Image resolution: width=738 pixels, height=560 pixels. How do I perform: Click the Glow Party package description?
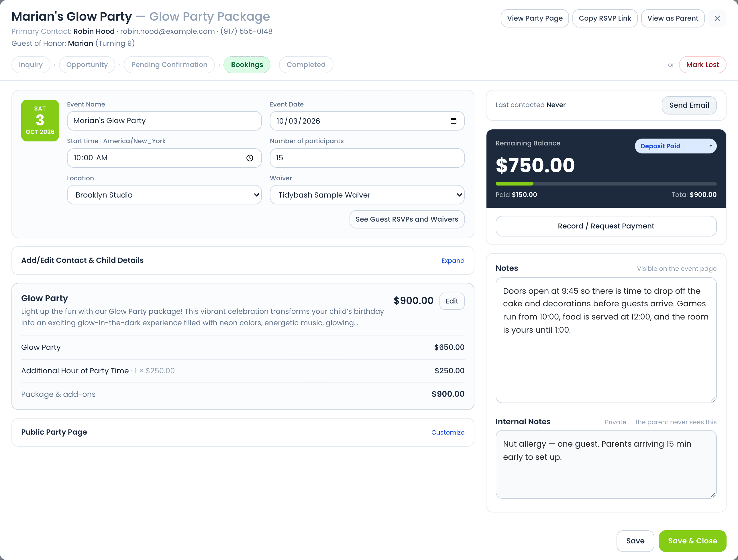(202, 317)
